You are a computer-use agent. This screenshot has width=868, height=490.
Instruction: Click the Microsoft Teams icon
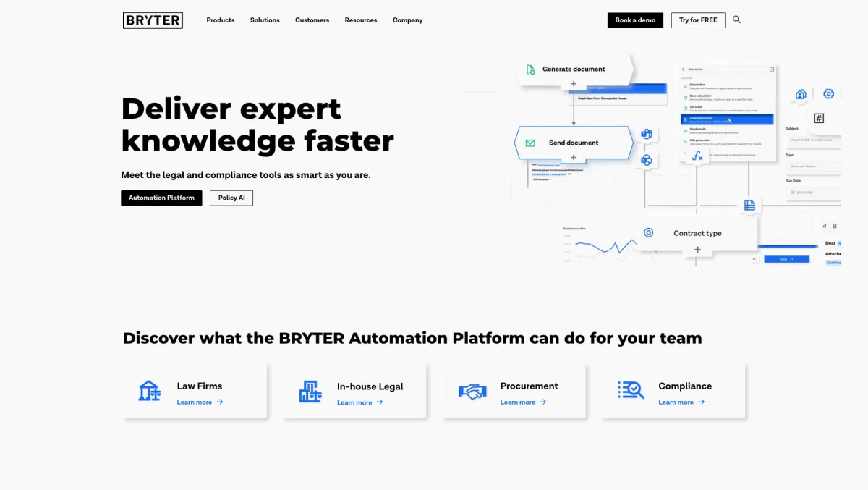(x=647, y=134)
